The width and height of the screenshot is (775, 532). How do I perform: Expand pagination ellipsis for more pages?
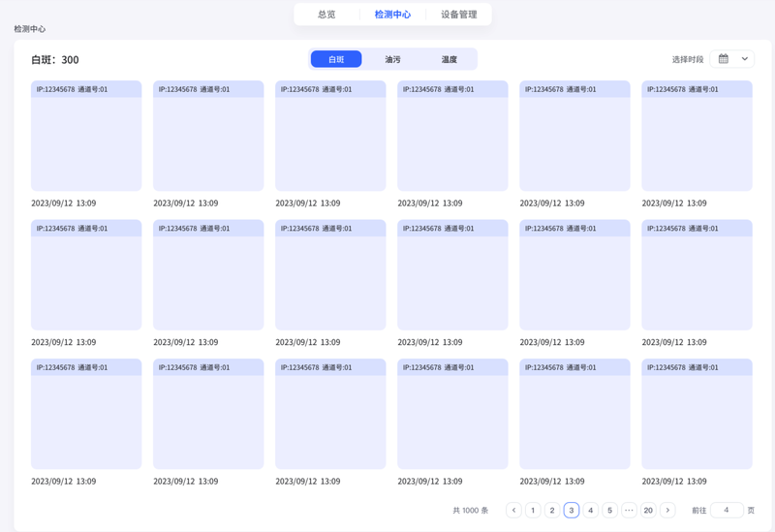(x=629, y=511)
